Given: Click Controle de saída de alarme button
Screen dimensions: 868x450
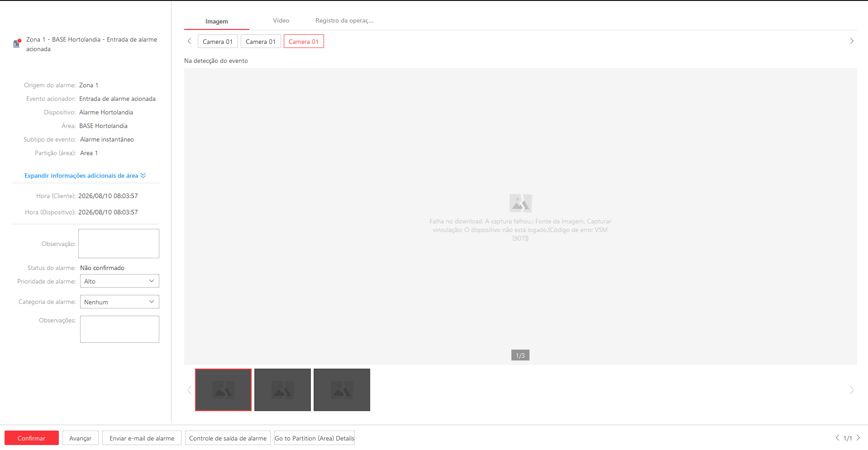Looking at the screenshot, I should [x=228, y=438].
